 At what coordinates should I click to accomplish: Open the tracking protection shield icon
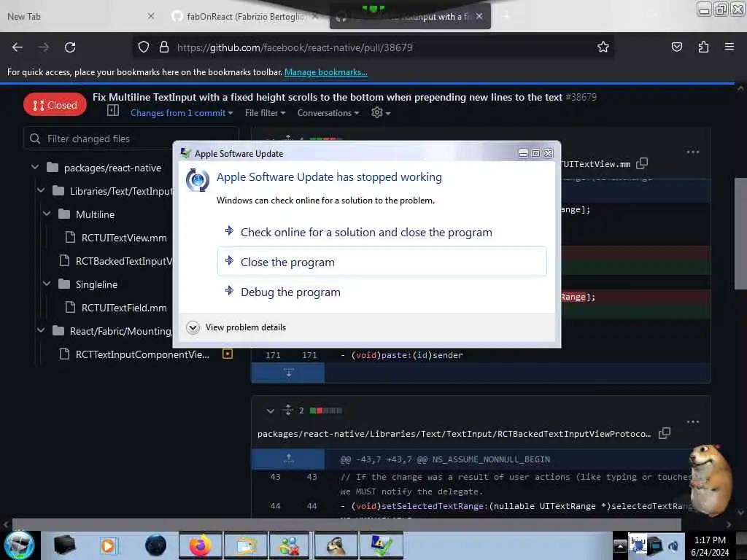coord(144,47)
